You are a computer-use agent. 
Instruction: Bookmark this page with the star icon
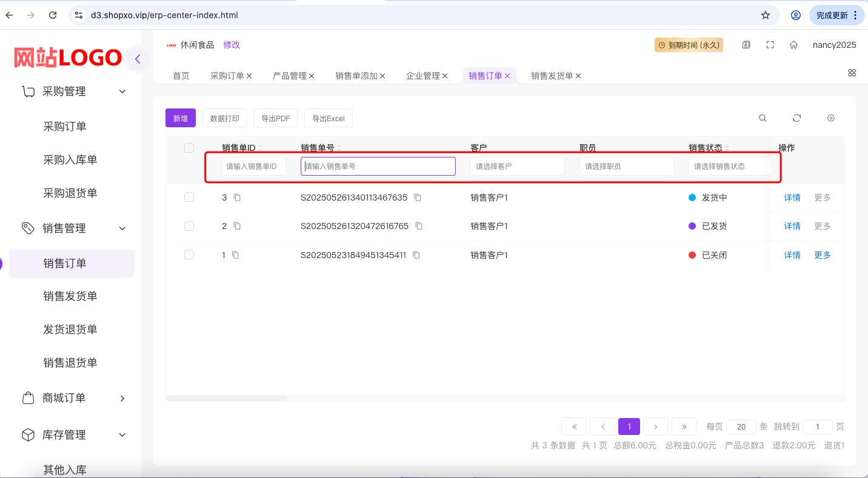pyautogui.click(x=766, y=15)
